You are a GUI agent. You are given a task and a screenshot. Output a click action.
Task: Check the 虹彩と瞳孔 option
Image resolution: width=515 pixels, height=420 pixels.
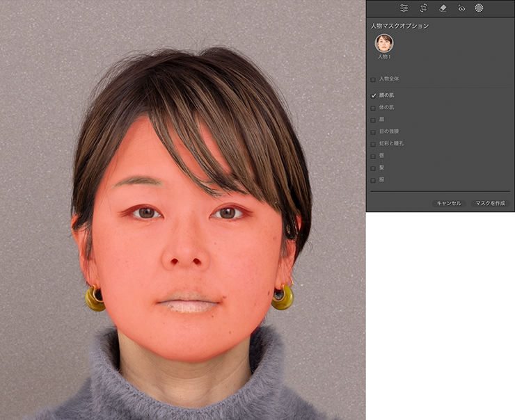click(x=374, y=143)
